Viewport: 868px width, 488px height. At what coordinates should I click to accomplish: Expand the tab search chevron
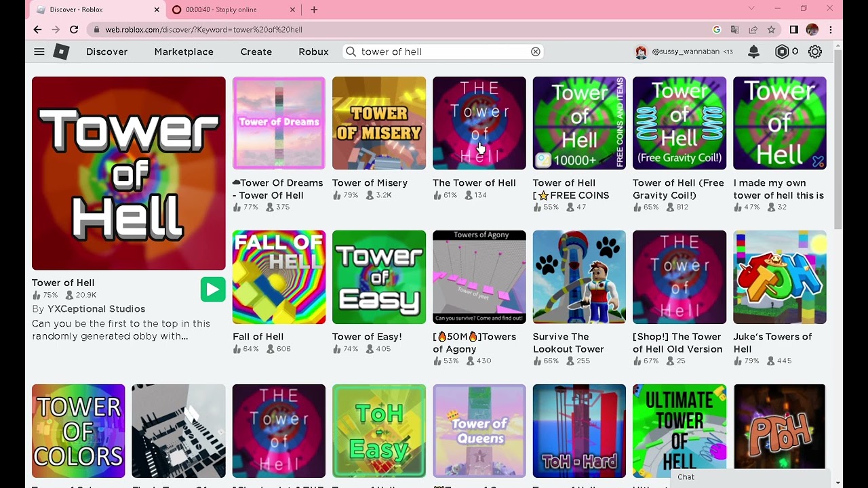click(751, 9)
